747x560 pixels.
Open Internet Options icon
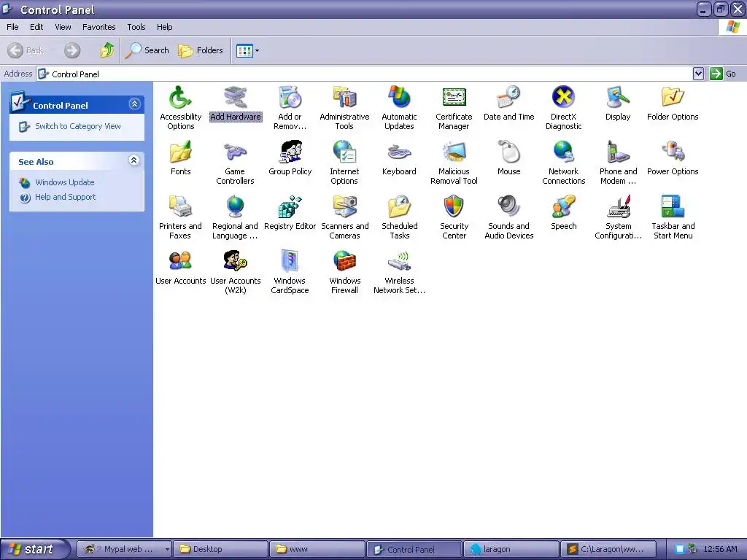pos(344,152)
